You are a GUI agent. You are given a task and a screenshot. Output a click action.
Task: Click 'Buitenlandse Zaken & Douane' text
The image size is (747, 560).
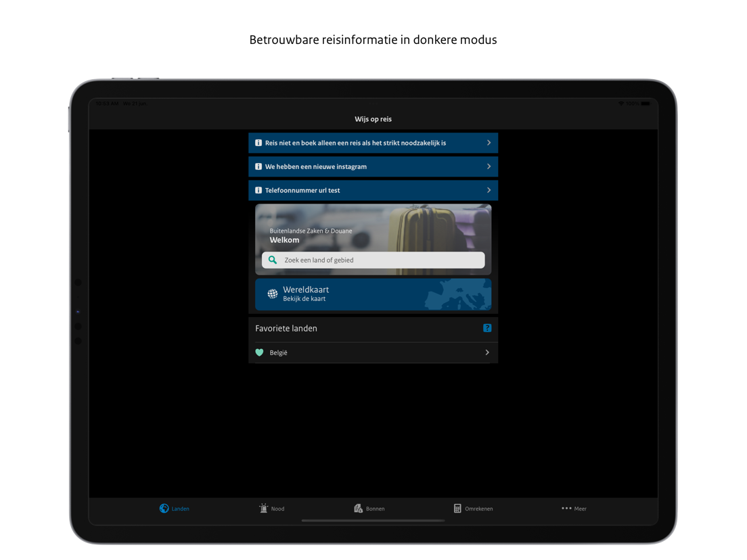(x=311, y=231)
